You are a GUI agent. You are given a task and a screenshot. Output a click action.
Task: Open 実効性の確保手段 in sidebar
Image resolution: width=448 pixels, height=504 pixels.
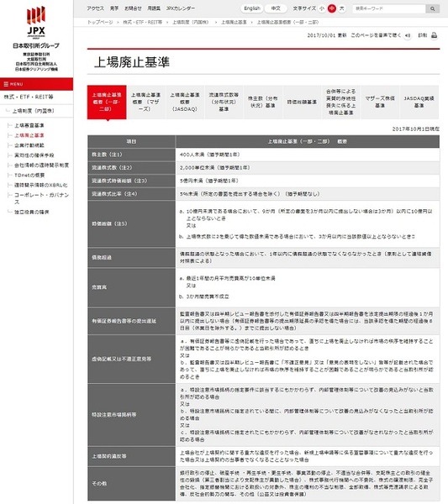click(x=34, y=155)
